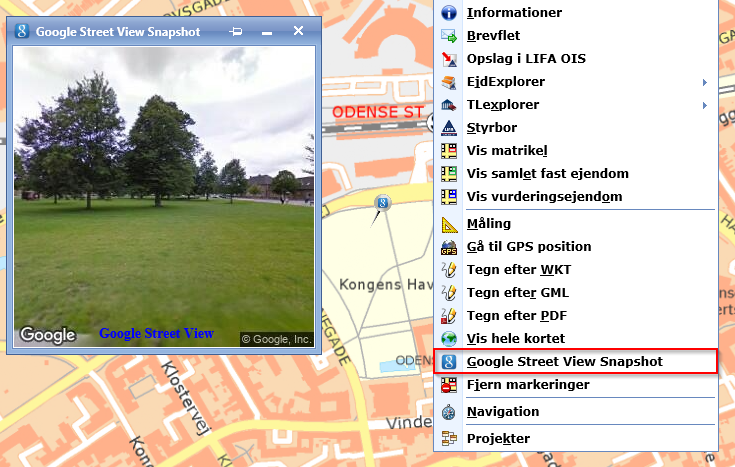Click the ODENSE ST station label on map
This screenshot has width=735, height=467.
378,113
